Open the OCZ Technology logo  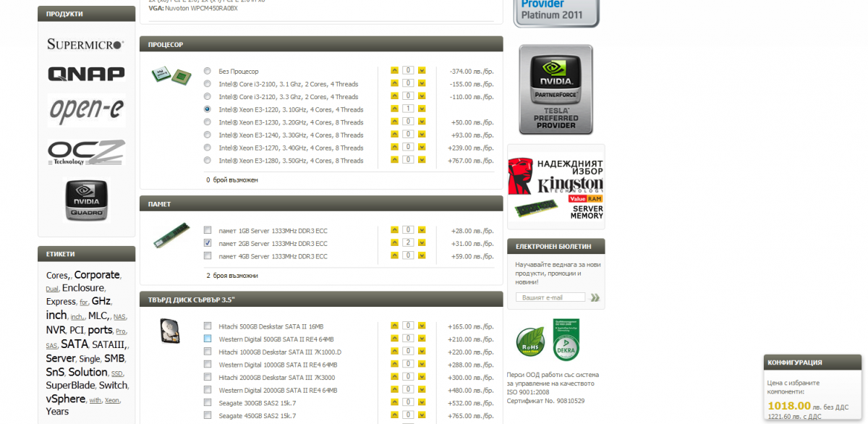[86, 152]
